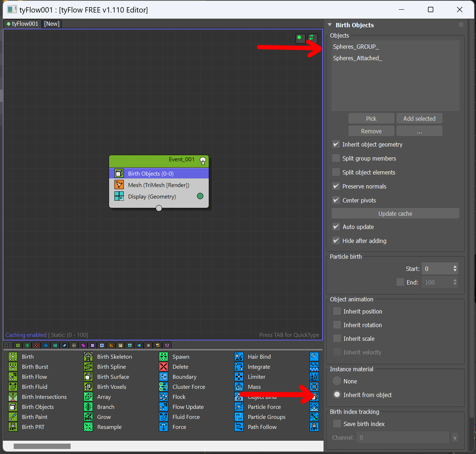Click the Hair Bind operator icon
Viewport: 476px width, 454px height.
tap(239, 357)
